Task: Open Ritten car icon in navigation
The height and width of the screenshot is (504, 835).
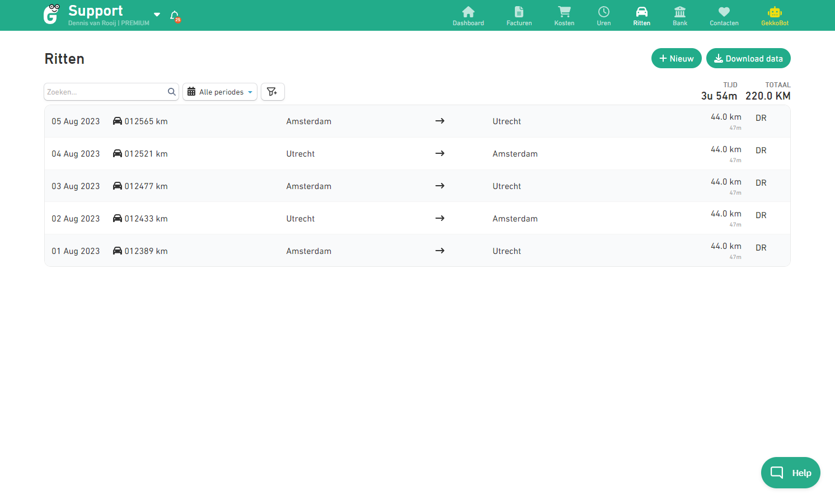Action: click(x=642, y=12)
